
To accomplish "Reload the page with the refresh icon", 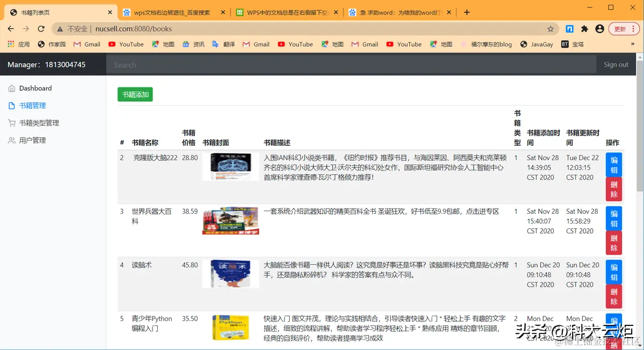I will (x=41, y=29).
